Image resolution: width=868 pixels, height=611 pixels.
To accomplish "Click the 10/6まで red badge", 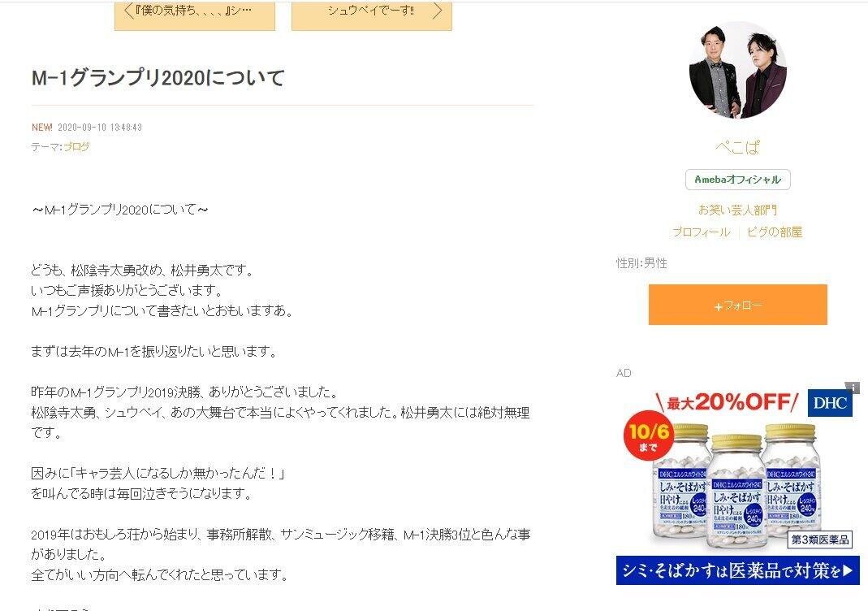I will pyautogui.click(x=649, y=435).
